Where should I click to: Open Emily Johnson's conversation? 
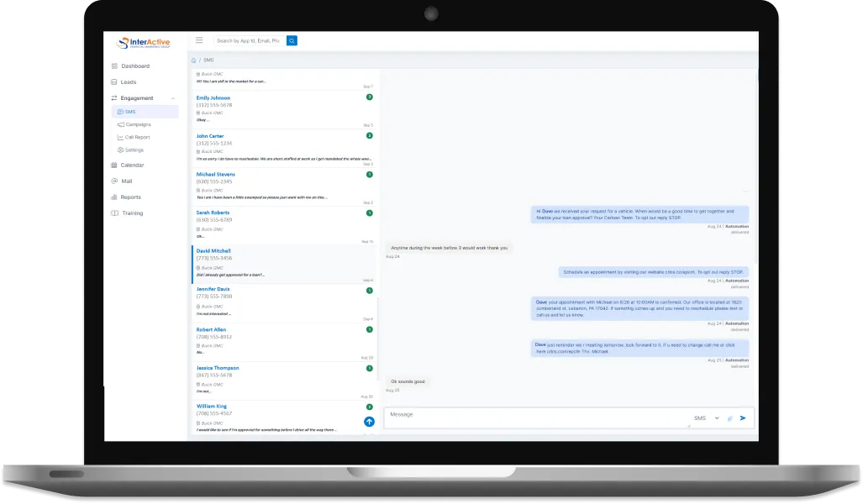(x=284, y=109)
